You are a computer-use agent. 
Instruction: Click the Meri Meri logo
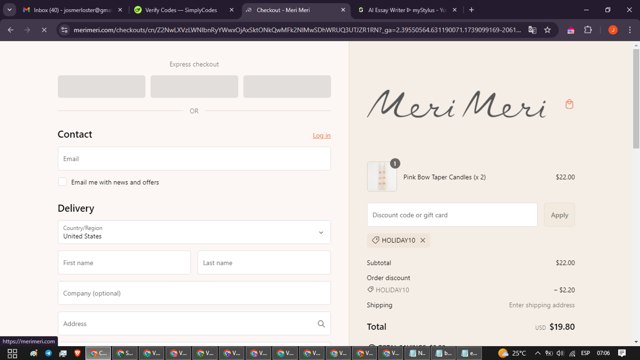click(x=456, y=104)
